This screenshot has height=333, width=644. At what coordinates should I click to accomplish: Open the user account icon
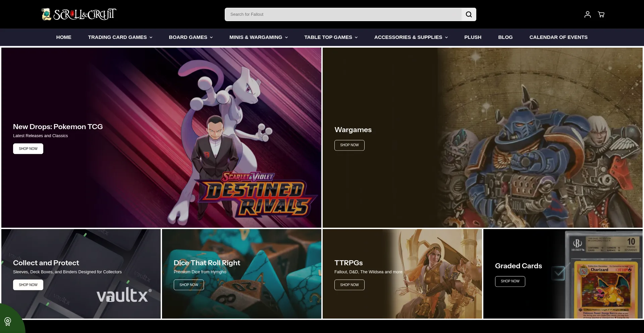(587, 14)
